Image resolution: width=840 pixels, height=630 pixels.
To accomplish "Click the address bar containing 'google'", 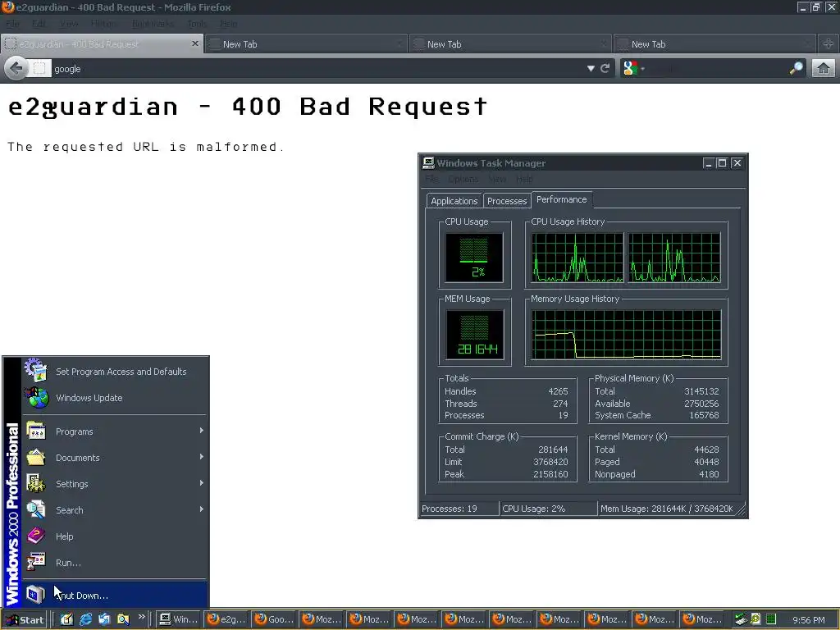I will click(316, 69).
